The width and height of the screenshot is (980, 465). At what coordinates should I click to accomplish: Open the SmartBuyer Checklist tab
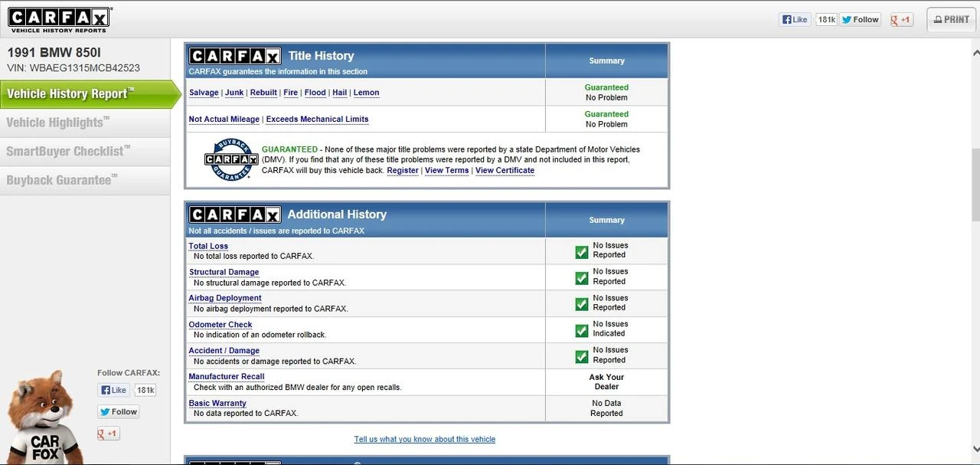(85, 152)
